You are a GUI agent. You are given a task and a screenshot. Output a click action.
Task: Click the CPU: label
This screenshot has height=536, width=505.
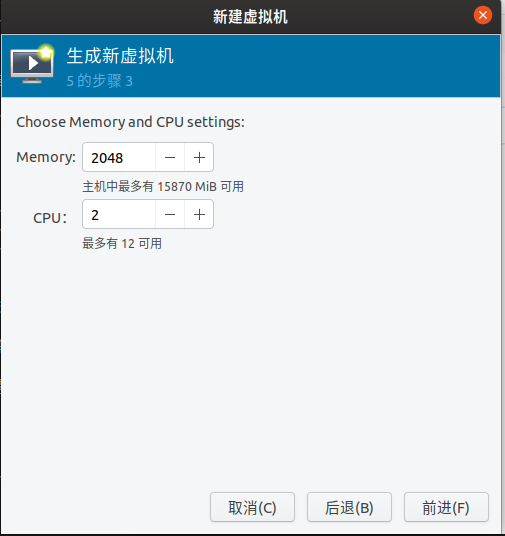tap(50, 218)
